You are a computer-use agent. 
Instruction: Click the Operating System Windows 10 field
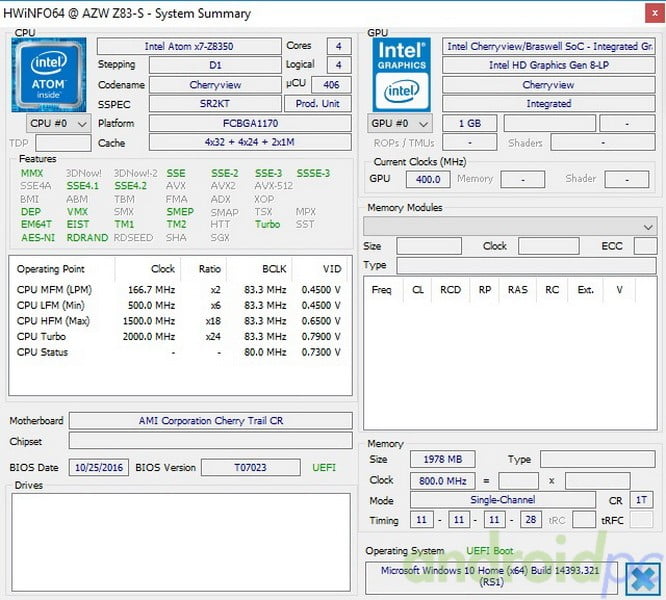(x=490, y=576)
